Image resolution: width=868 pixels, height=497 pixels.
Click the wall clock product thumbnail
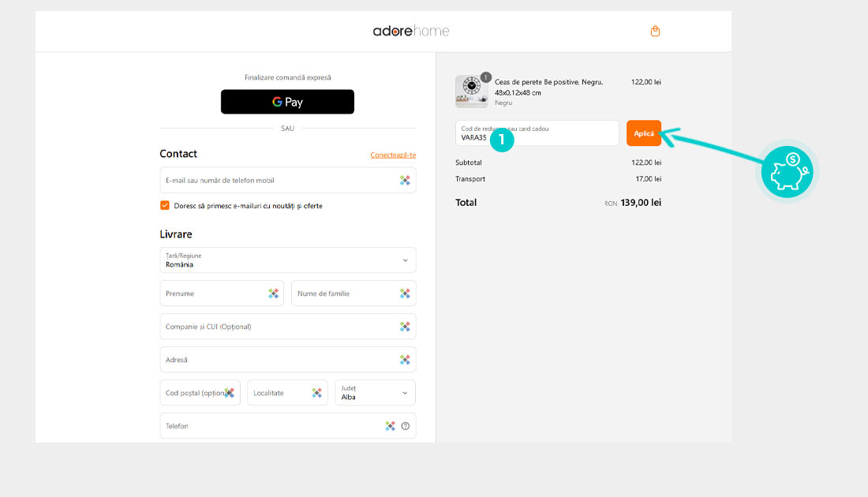(x=471, y=92)
